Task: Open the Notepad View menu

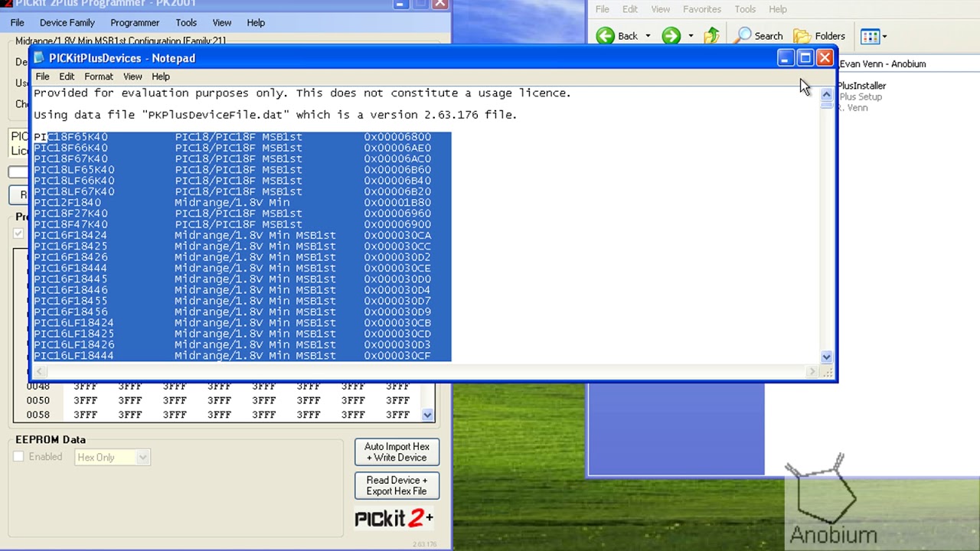Action: [132, 77]
